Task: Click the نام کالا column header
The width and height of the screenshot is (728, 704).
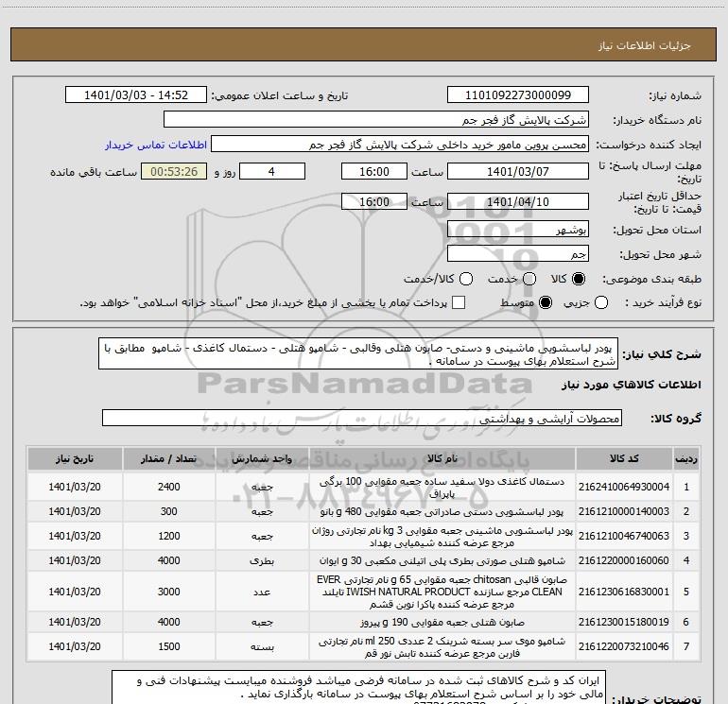Action: click(442, 459)
